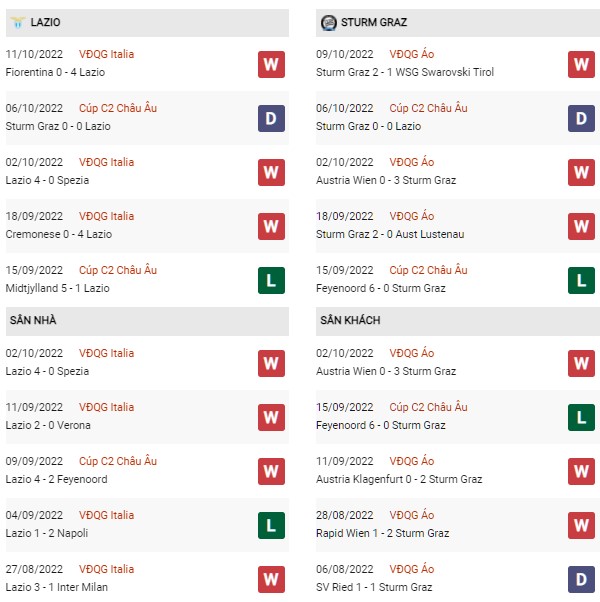This screenshot has height=602, width=600.
Task: Open Cúp C2 Châu Âu link dated 09/09/2022
Action: click(x=118, y=461)
